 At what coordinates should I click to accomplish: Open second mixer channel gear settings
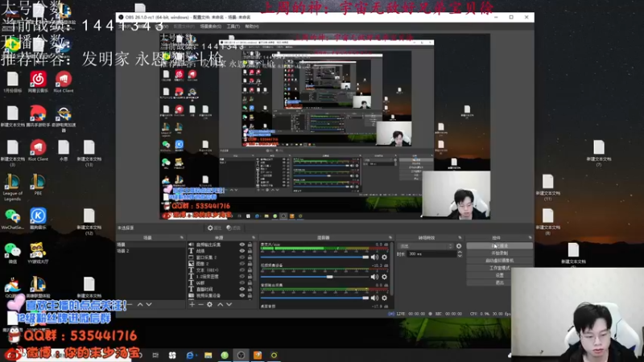click(385, 277)
